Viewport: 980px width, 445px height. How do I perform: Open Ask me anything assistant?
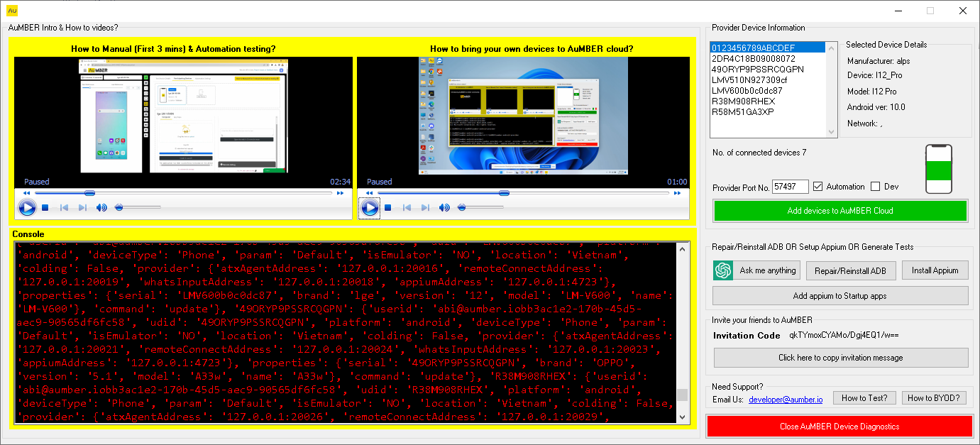(x=756, y=270)
